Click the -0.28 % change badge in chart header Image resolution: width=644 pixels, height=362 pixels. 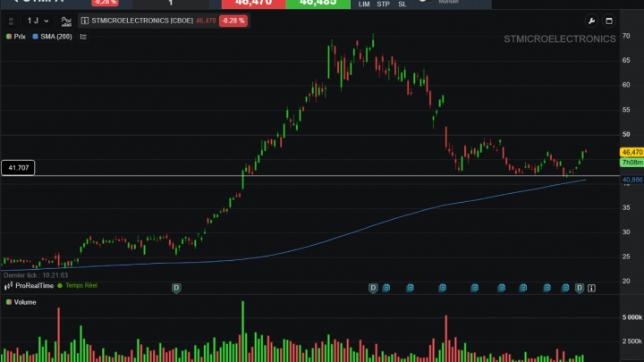click(233, 21)
